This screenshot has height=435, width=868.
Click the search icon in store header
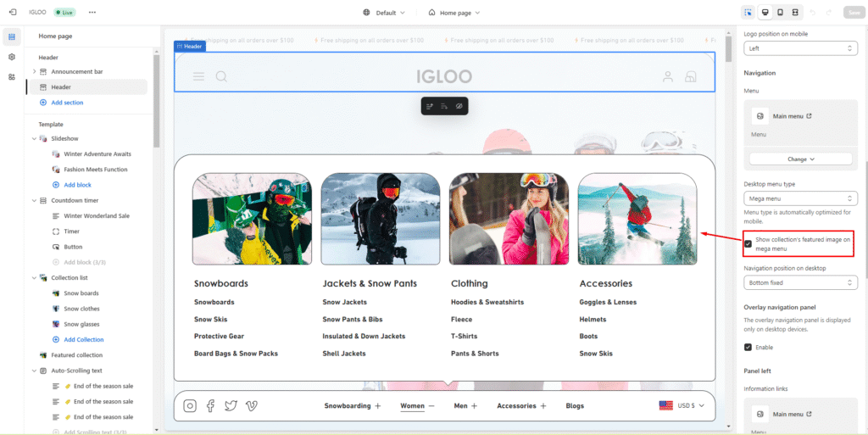[x=221, y=77]
